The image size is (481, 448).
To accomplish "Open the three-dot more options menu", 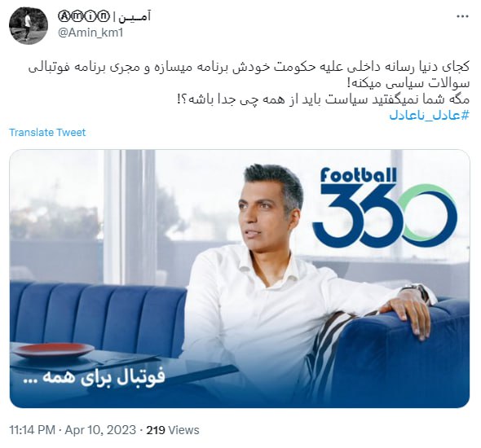I will (462, 16).
